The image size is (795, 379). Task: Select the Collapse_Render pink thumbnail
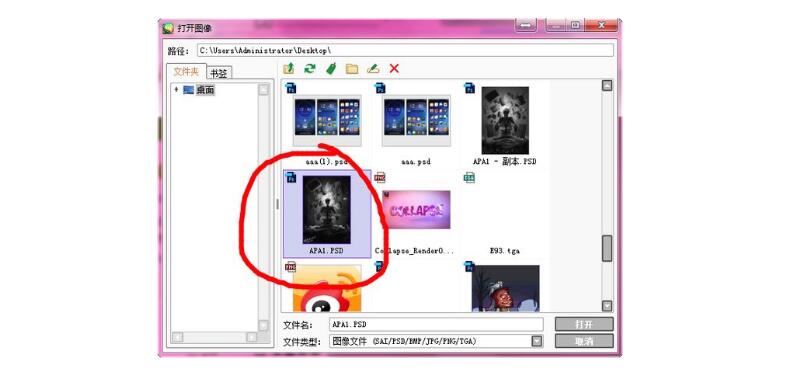[x=416, y=210]
